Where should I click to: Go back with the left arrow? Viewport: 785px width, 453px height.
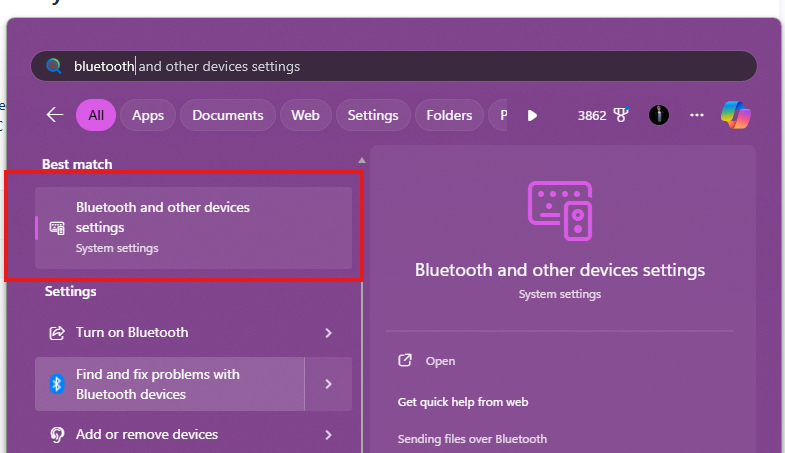(x=55, y=115)
